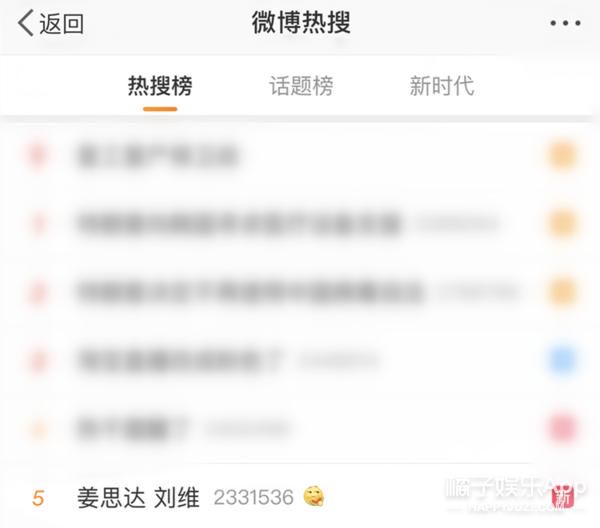Image resolution: width=600 pixels, height=528 pixels.
Task: Tap the back chevron arrow icon
Action: 26,23
